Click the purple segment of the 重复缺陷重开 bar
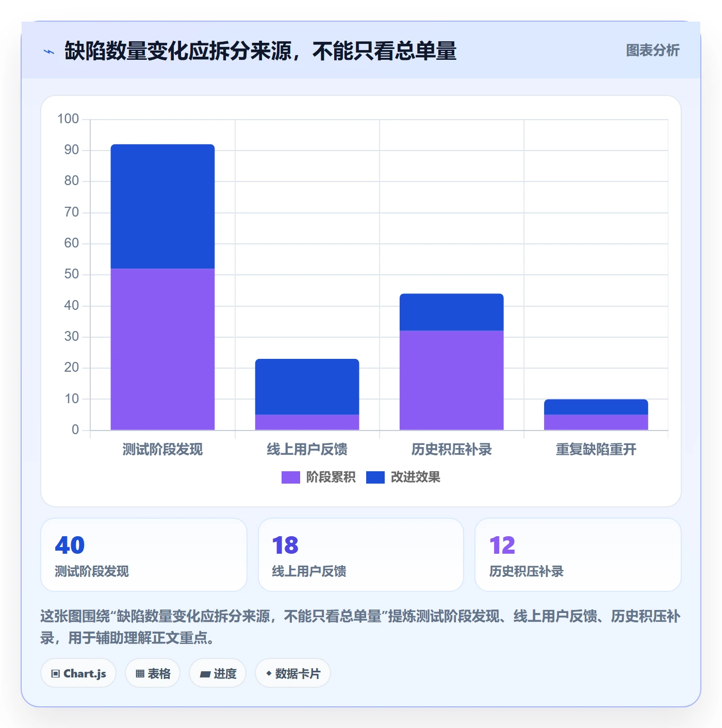The width and height of the screenshot is (722, 728). (x=596, y=422)
